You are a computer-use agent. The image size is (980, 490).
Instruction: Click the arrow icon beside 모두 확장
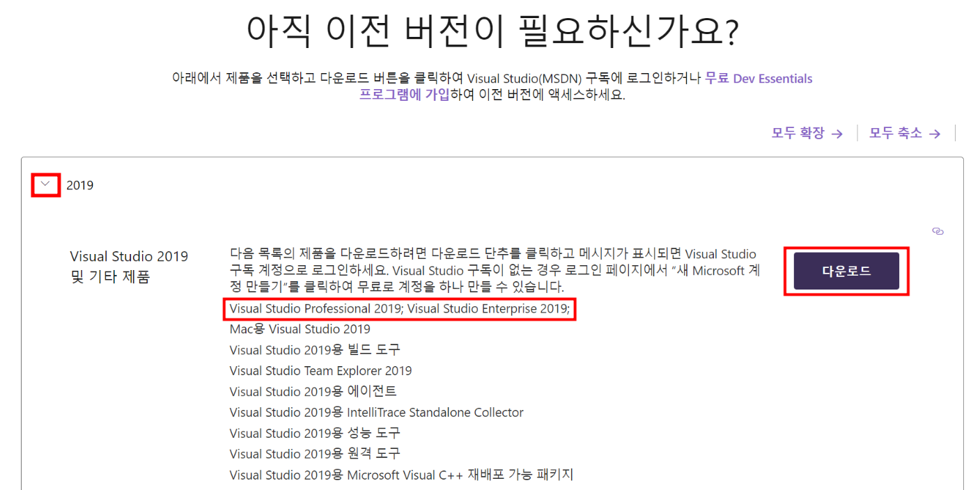pyautogui.click(x=837, y=134)
